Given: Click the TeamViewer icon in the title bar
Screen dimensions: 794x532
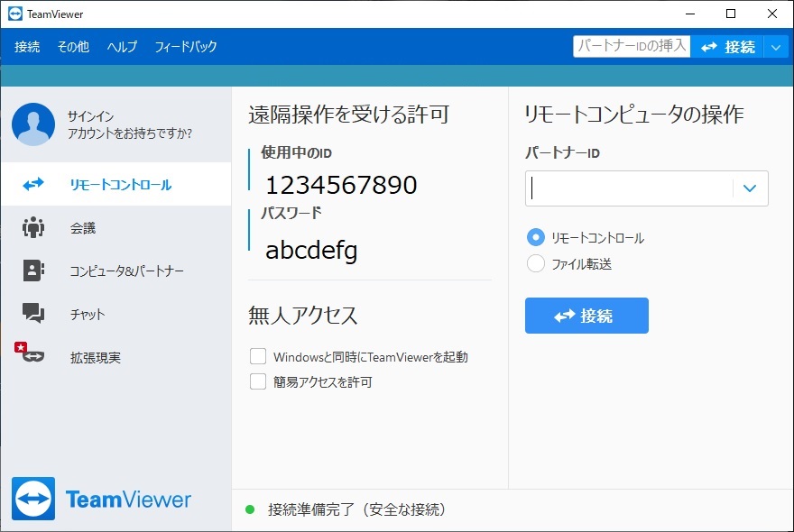Looking at the screenshot, I should 15,14.
